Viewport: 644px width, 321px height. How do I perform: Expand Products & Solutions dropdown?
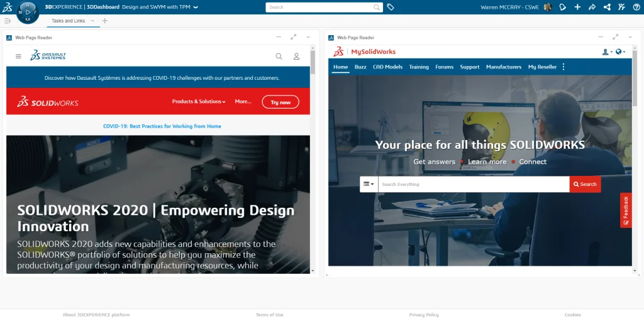199,101
